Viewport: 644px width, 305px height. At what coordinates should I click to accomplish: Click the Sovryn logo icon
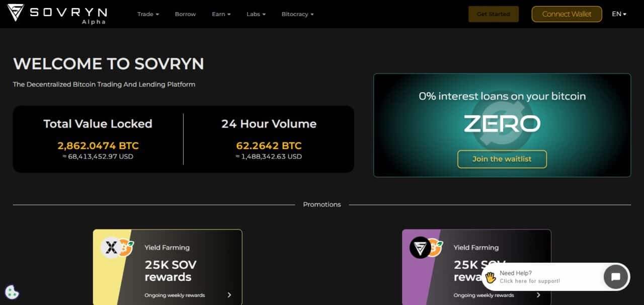[16, 13]
